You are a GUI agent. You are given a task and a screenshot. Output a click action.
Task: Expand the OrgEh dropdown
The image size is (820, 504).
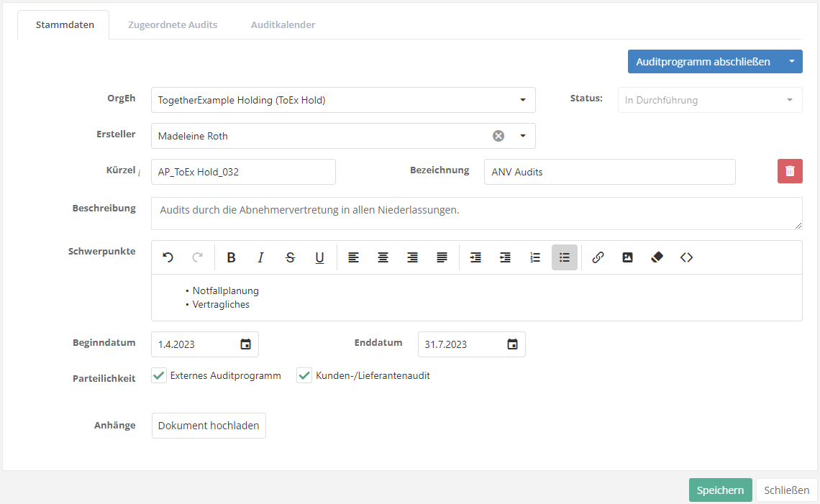pyautogui.click(x=523, y=100)
